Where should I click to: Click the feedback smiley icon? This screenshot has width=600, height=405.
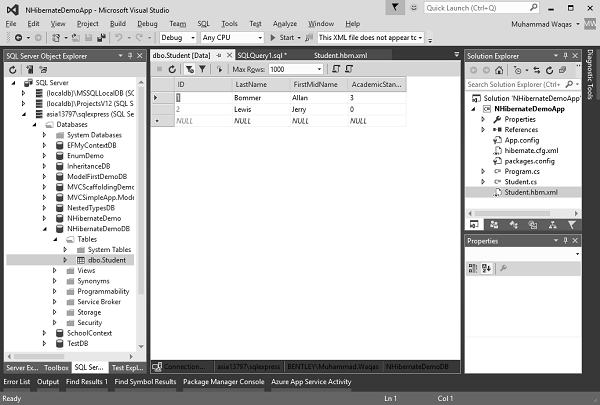pos(414,7)
